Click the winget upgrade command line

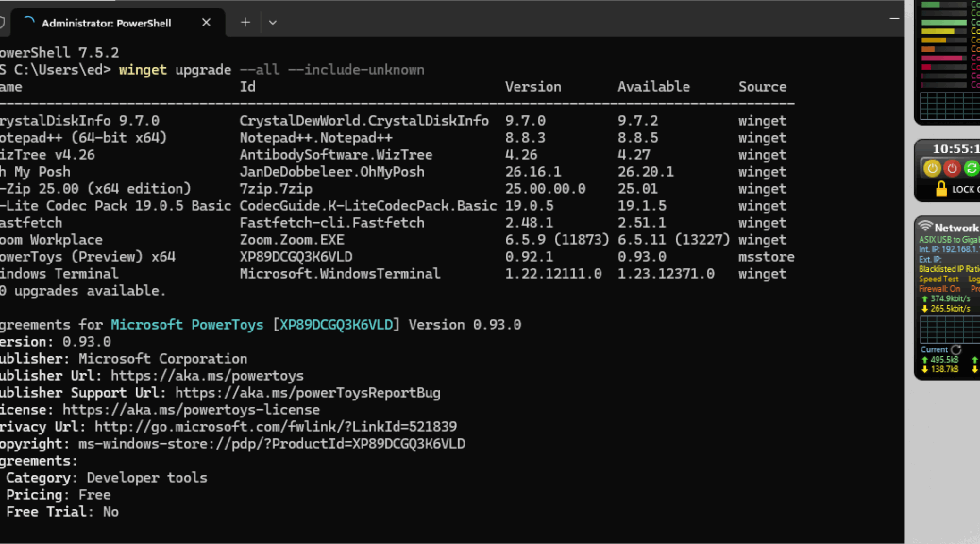point(271,69)
